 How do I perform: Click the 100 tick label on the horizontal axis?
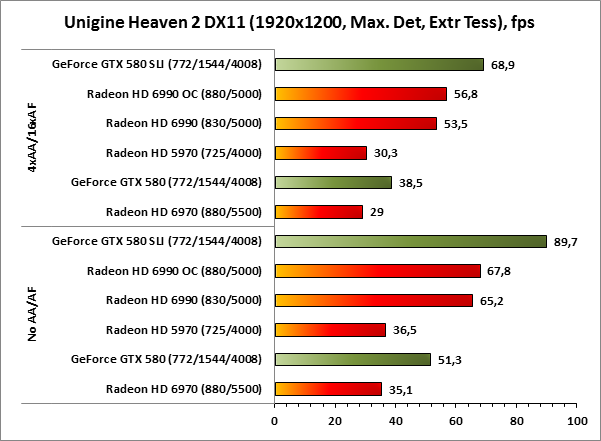point(576,419)
